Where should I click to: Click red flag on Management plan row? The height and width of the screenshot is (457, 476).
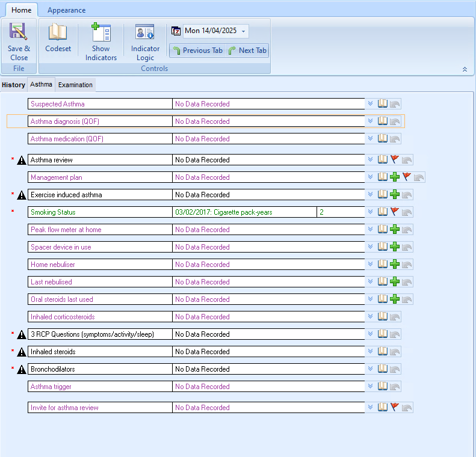(407, 177)
